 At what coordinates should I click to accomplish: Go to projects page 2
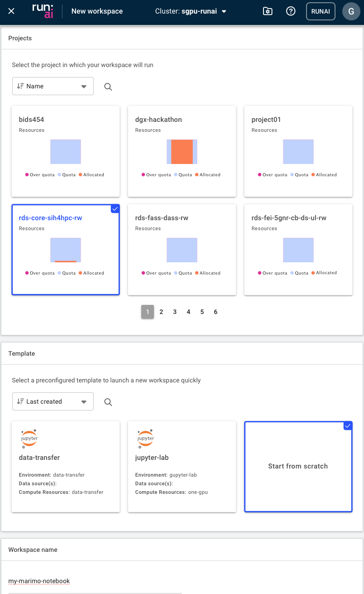[161, 312]
